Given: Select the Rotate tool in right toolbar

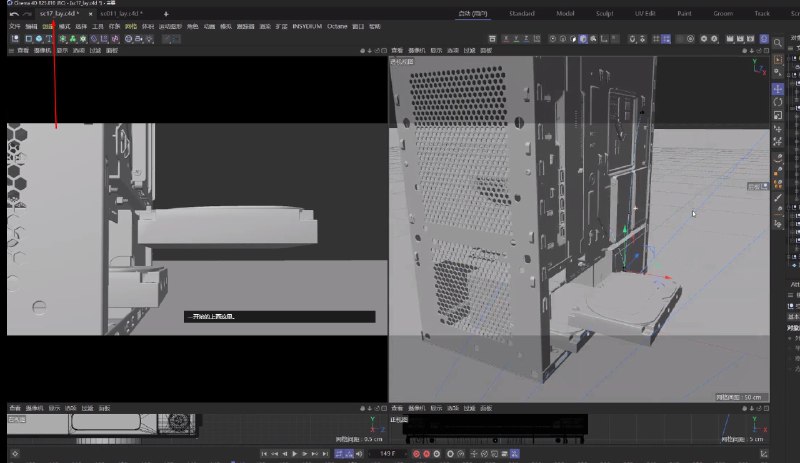Looking at the screenshot, I should tap(778, 102).
